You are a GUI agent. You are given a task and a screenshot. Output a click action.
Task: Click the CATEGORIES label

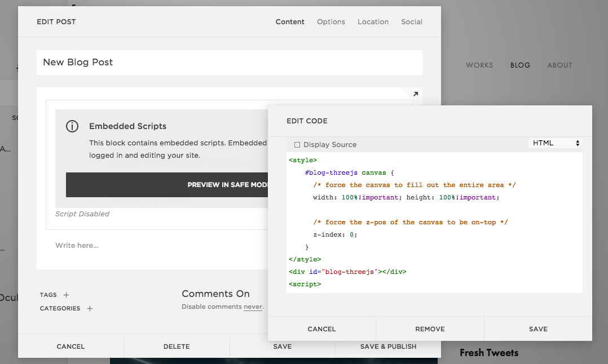pyautogui.click(x=60, y=308)
